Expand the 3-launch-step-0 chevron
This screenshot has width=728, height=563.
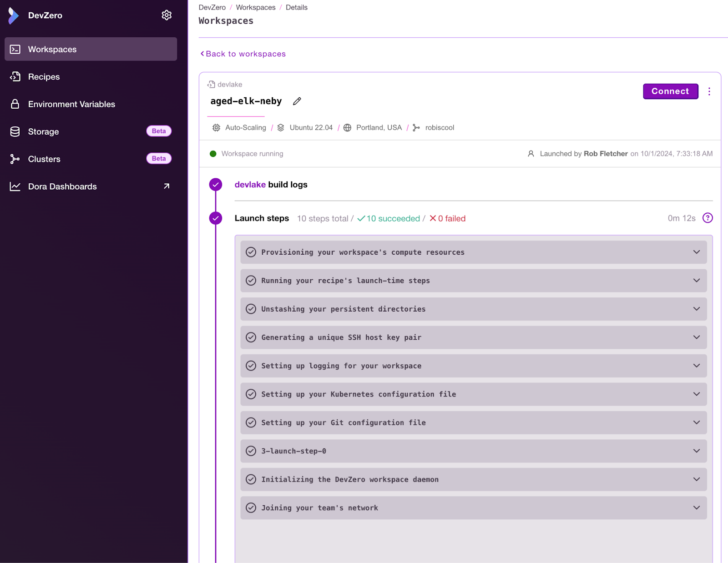pyautogui.click(x=696, y=451)
